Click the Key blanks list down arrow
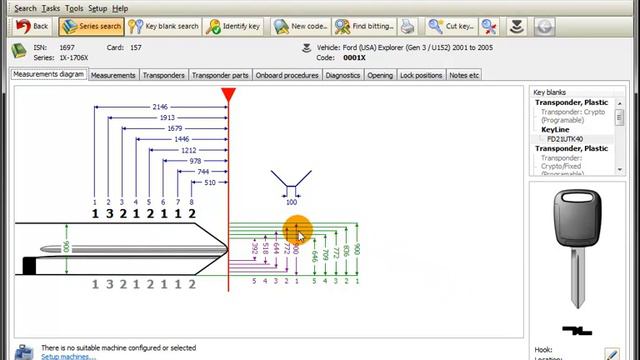 (x=620, y=169)
